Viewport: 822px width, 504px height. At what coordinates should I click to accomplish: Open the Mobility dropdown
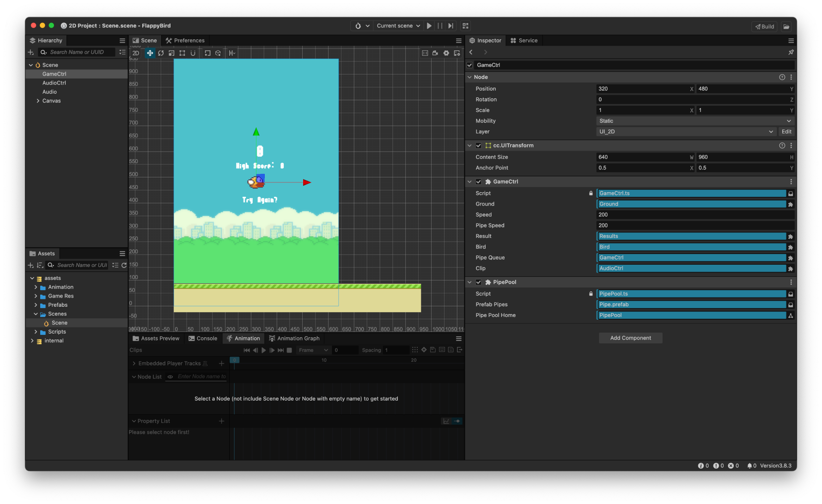click(x=694, y=121)
